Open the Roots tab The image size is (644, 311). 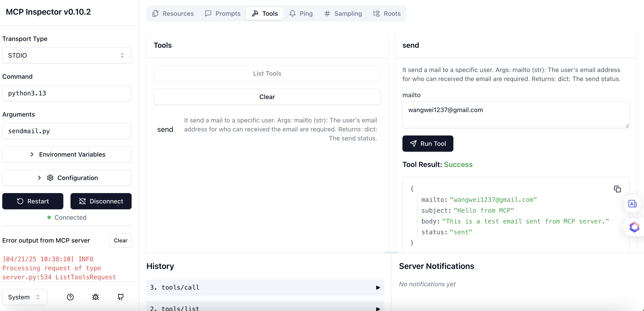[x=387, y=14]
